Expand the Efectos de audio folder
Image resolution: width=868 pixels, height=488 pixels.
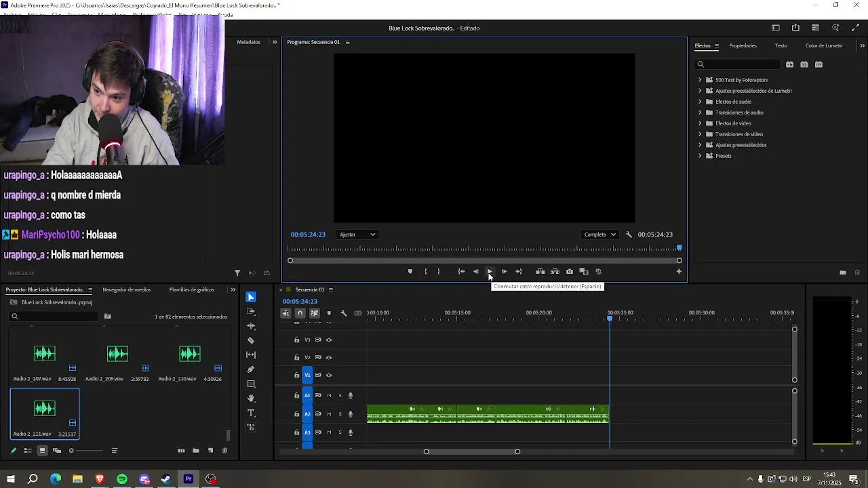pos(700,102)
